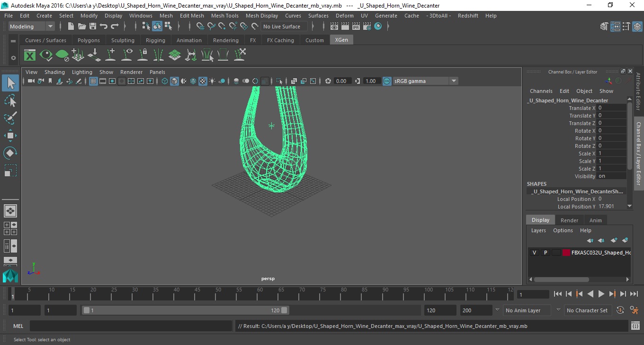Click the XGen preview eye icon
Viewport: 644px width, 345px height.
coord(46,55)
